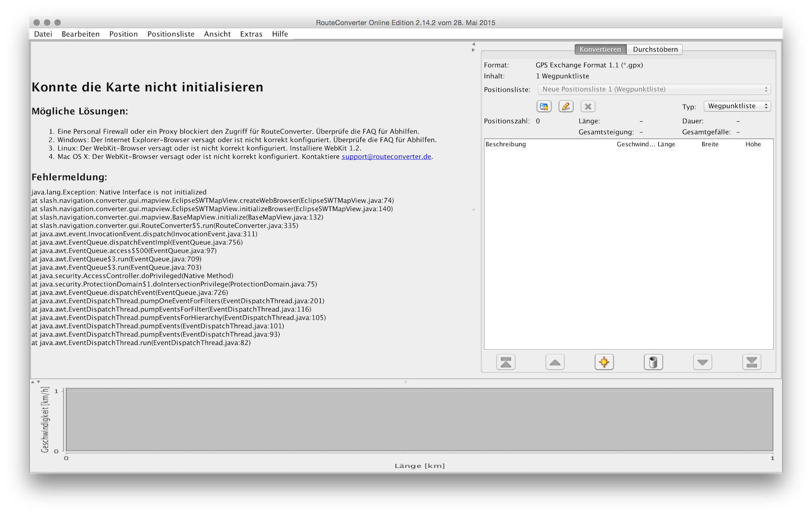Collapse map panel with splitter arrow
Image resolution: width=812 pixels, height=515 pixels.
point(473,44)
